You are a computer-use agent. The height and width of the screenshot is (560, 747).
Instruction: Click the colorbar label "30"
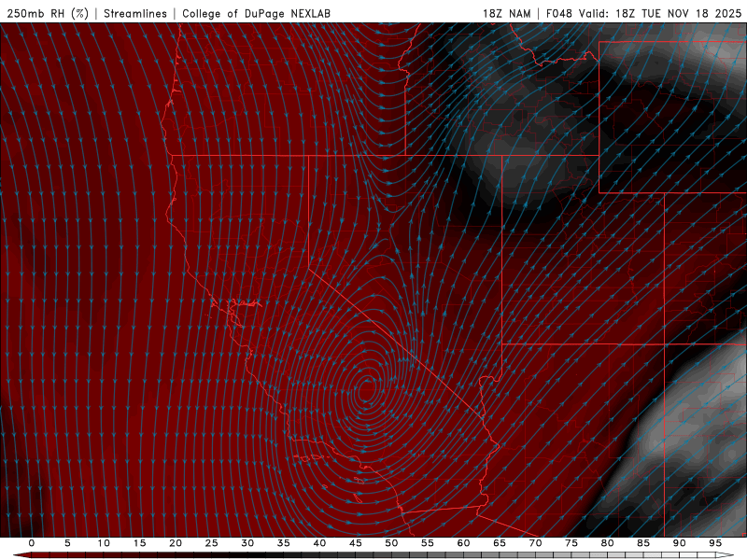(247, 543)
